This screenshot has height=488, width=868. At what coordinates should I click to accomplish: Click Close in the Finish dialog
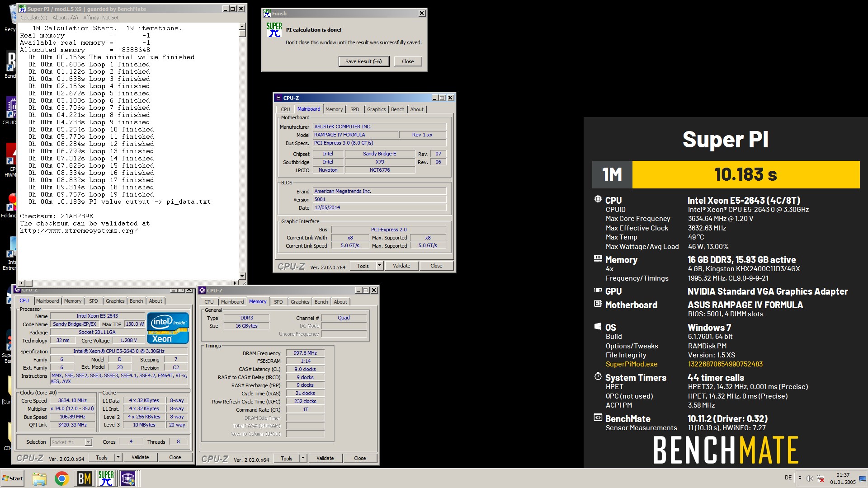coord(408,61)
